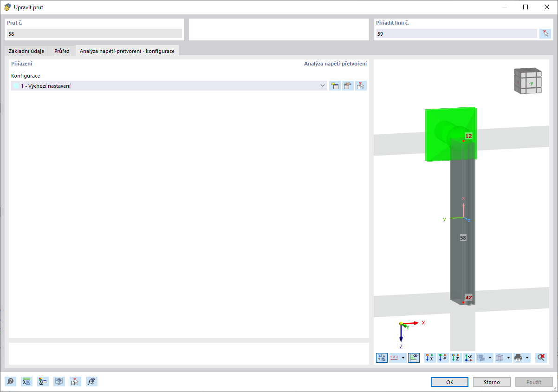Toggle the view synchronization icon in preview toolbar
558x392 pixels.
(382, 358)
